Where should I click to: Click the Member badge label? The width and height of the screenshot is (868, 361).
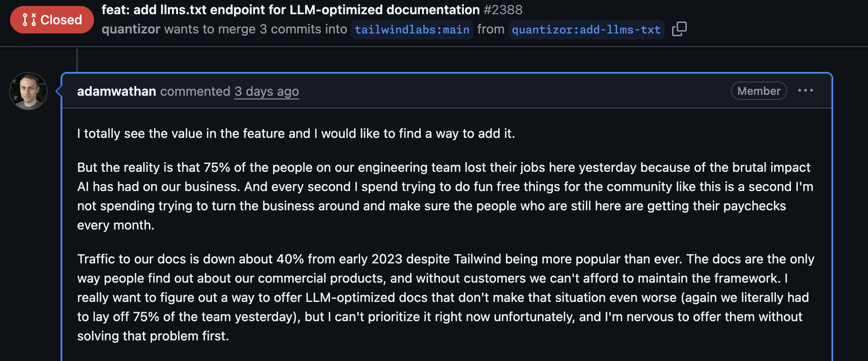point(758,91)
